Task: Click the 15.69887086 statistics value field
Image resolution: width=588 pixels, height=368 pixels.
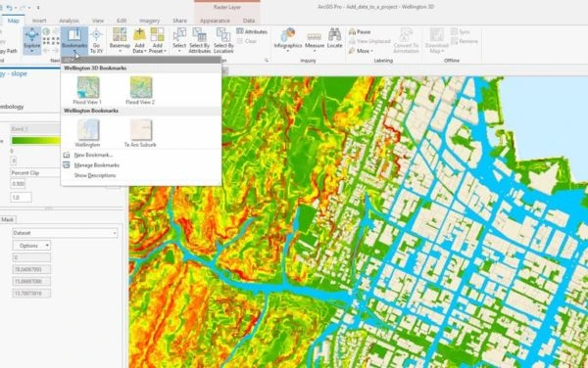Action: click(x=31, y=282)
